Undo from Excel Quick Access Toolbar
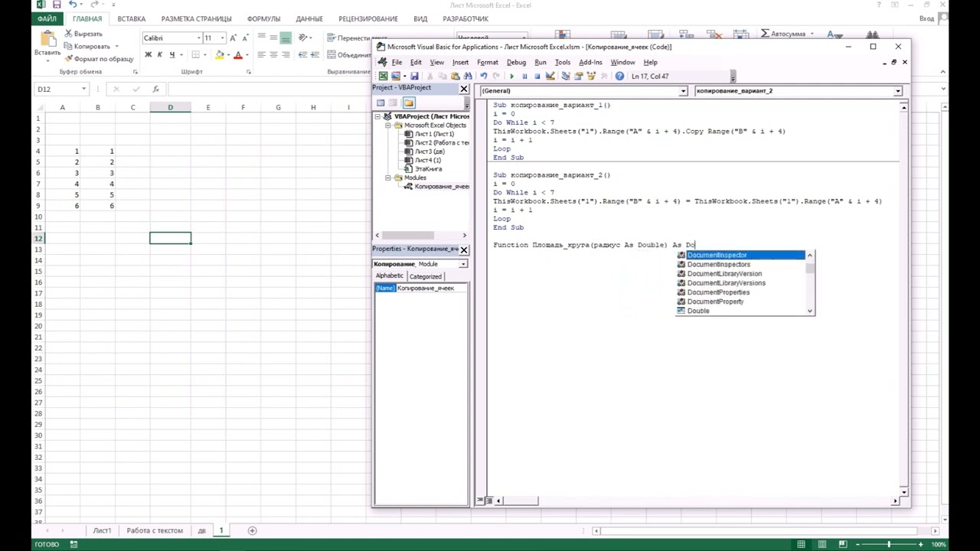Screen dimensions: 980x551 click(x=73, y=5)
